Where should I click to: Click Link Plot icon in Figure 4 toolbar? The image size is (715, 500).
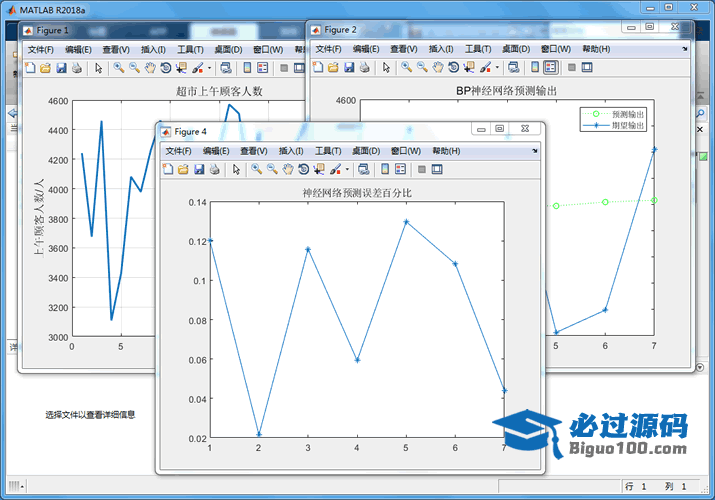click(363, 170)
